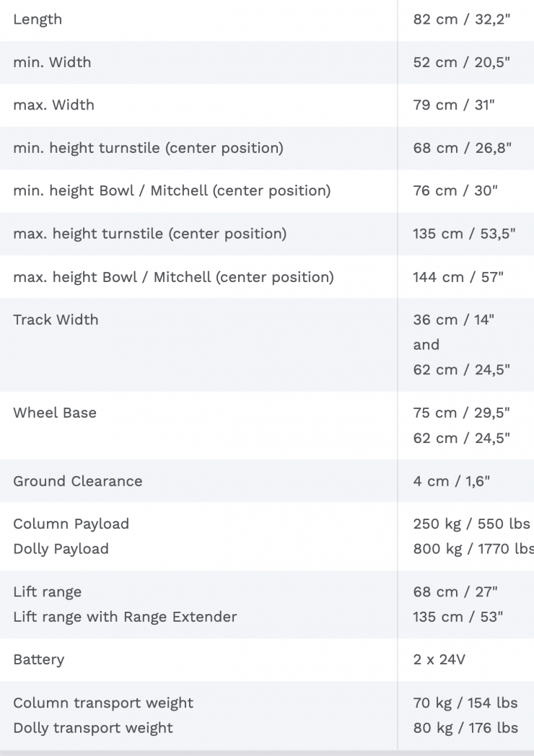Select the 250 kg / 550 lbs value
This screenshot has width=534, height=756.
pyautogui.click(x=471, y=524)
